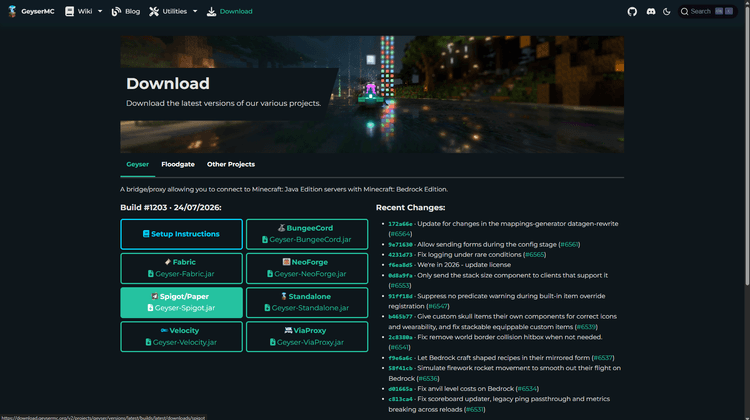Screen dimensions: 750x420
Task: Open Setup Instructions button
Action: tap(181, 234)
